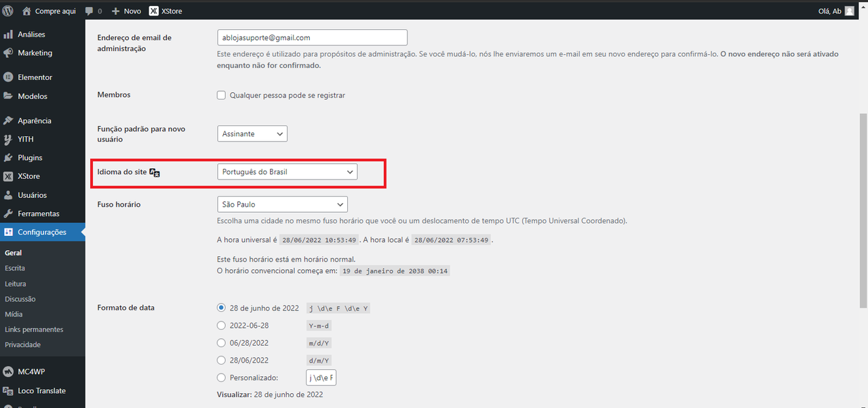
Task: Open Aparência in the sidebar menu
Action: [35, 121]
